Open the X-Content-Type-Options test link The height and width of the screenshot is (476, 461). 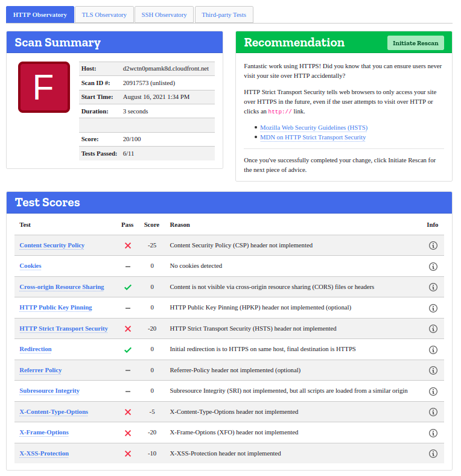pyautogui.click(x=54, y=411)
